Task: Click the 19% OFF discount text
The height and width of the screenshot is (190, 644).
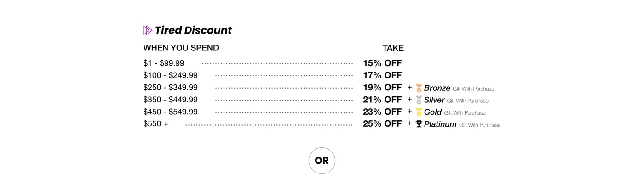Action: coord(382,87)
